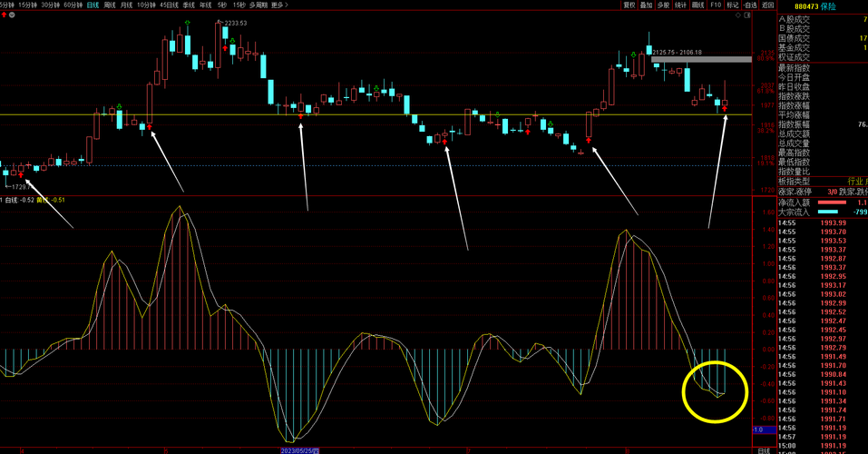This screenshot has height=454, width=868.
Task: Open F10 company info
Action: 716,5
